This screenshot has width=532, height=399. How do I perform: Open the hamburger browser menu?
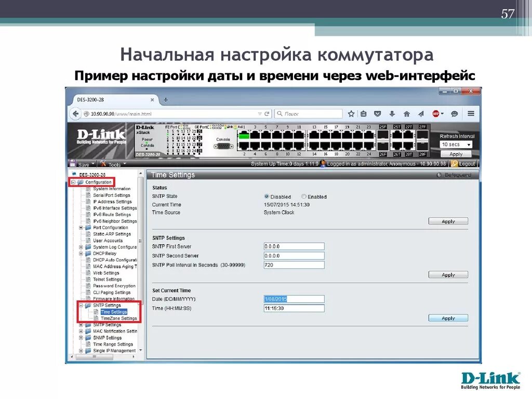click(x=471, y=114)
